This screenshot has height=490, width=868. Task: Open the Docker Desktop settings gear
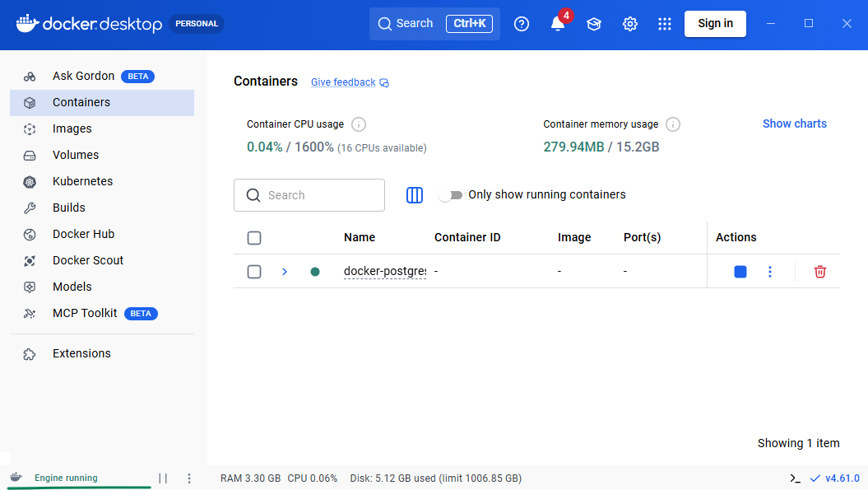[x=629, y=24]
